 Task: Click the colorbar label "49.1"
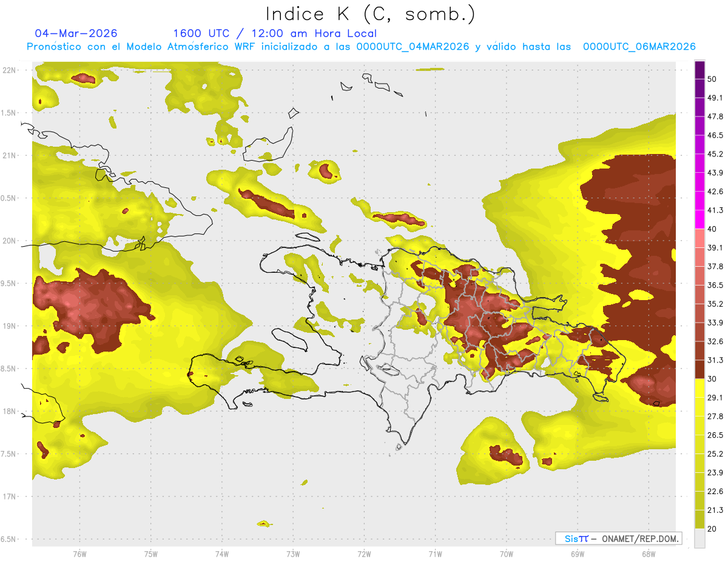(715, 98)
